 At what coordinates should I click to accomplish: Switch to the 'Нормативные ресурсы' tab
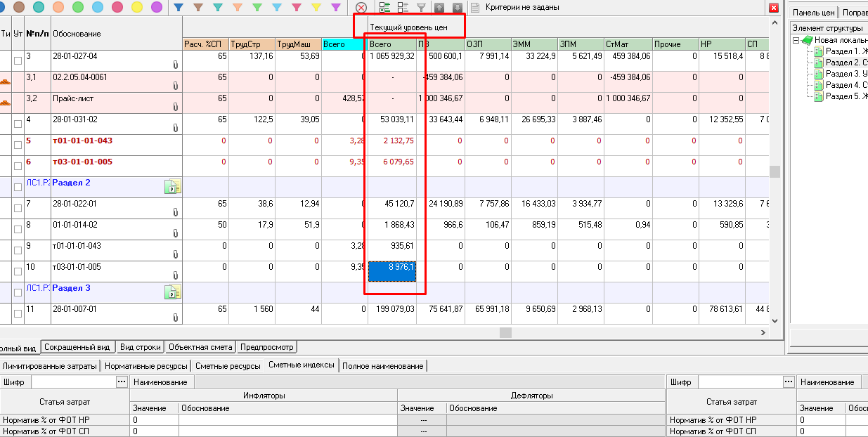click(146, 366)
